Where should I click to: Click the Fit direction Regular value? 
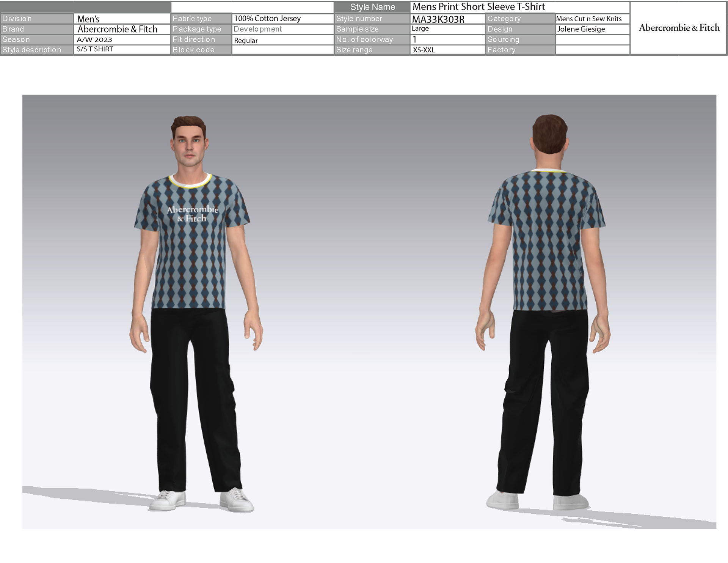(246, 40)
